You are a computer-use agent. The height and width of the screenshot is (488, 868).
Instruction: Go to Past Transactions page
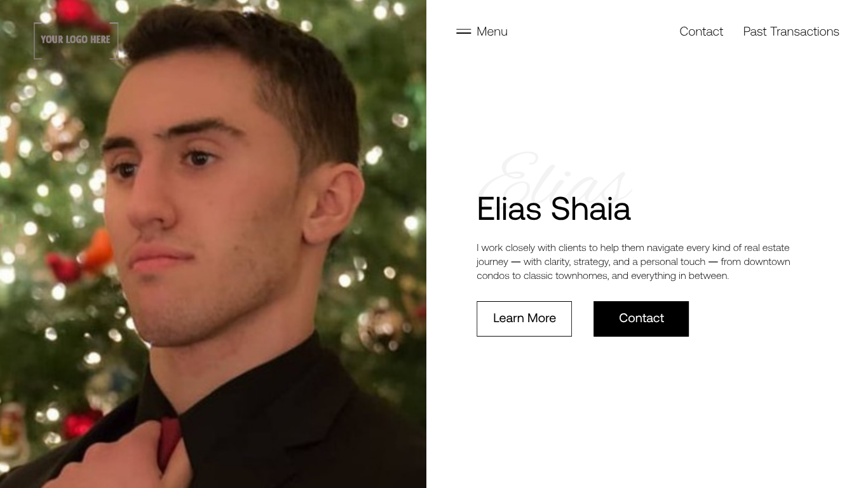[x=791, y=31]
